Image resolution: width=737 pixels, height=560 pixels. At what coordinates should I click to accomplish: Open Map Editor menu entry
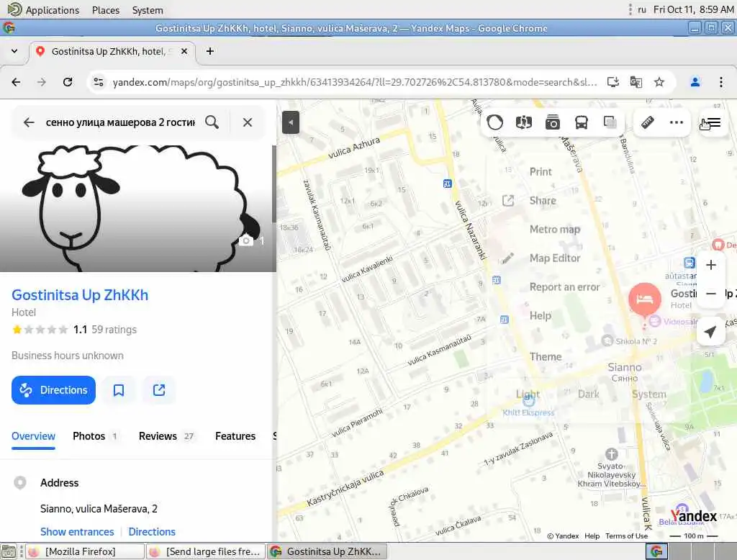click(555, 258)
